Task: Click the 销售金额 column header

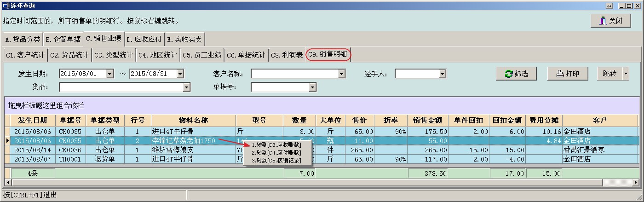Action: 428,121
